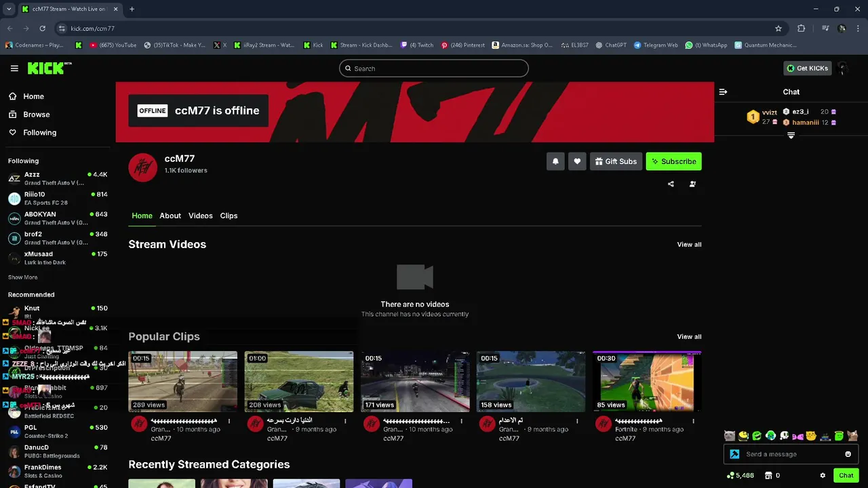Open the user profile avatar menu
This screenshot has height=488, width=868.
tap(843, 68)
